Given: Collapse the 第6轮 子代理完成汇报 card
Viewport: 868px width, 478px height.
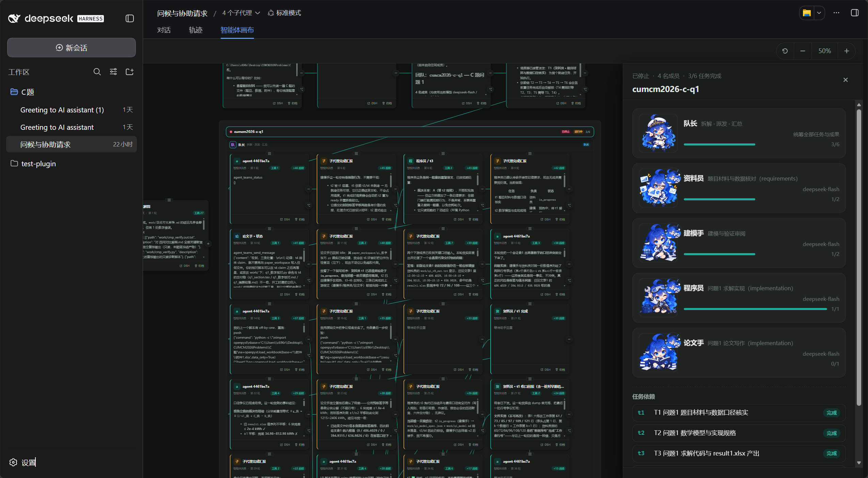Looking at the screenshot, I should pyautogui.click(x=396, y=189).
